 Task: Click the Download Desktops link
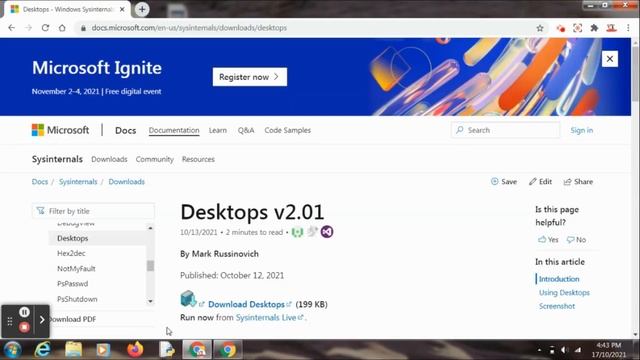[x=246, y=304]
